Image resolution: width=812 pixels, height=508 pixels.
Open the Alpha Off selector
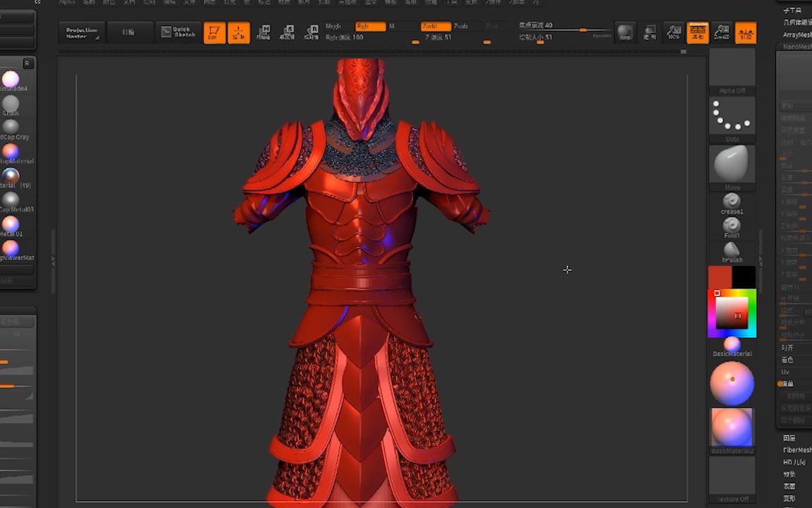(x=732, y=71)
